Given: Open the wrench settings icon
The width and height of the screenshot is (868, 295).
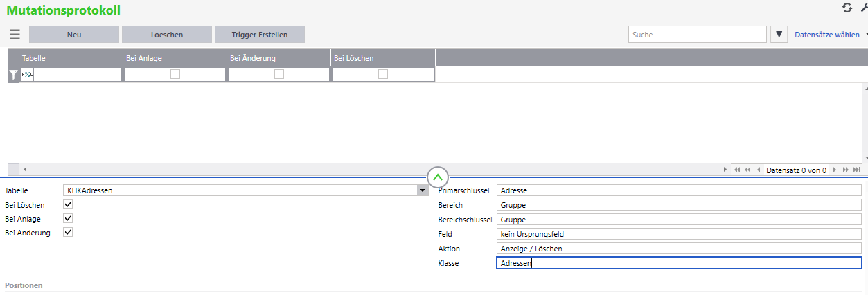Looking at the screenshot, I should (x=864, y=8).
